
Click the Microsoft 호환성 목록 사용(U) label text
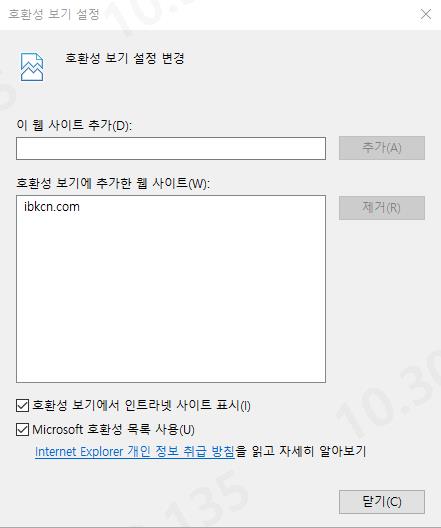point(113,430)
